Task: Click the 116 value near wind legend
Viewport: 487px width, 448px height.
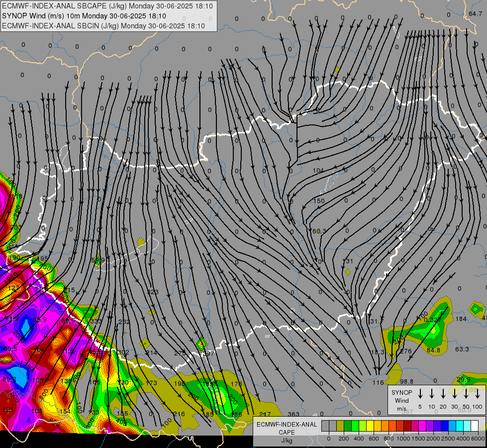Action: 378,383
